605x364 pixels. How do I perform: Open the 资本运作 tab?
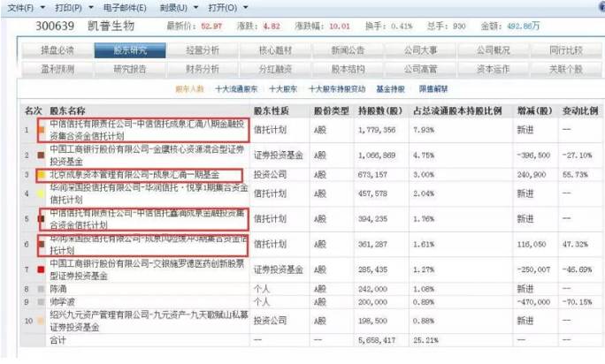click(x=493, y=69)
